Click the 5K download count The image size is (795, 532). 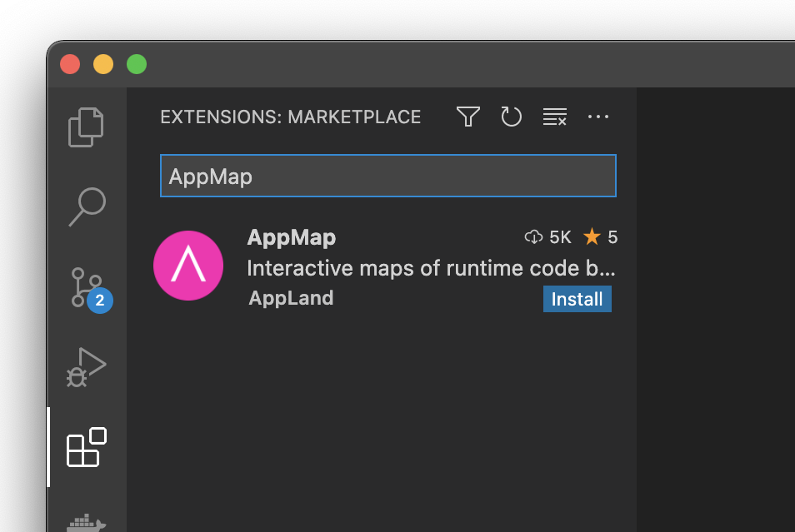pos(547,237)
